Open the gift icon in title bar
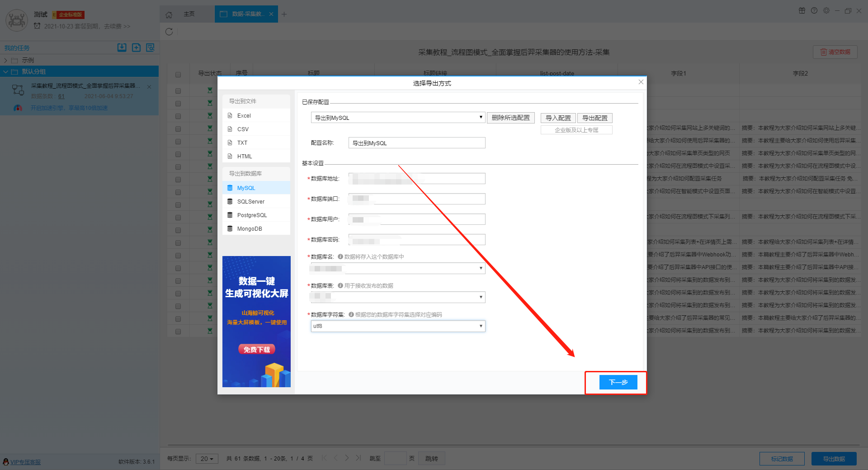 [802, 10]
